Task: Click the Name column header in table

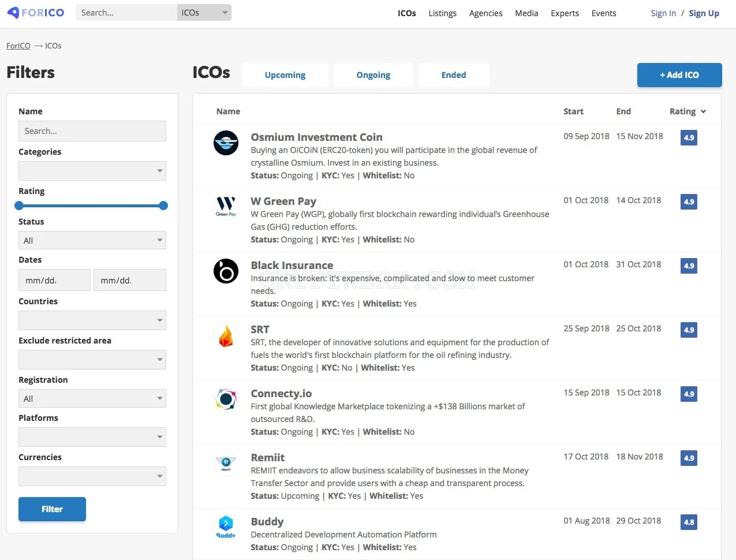Action: (x=228, y=111)
